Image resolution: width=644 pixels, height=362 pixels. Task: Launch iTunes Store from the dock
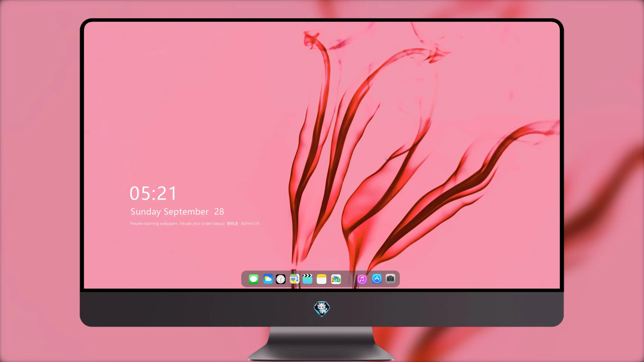pyautogui.click(x=362, y=279)
